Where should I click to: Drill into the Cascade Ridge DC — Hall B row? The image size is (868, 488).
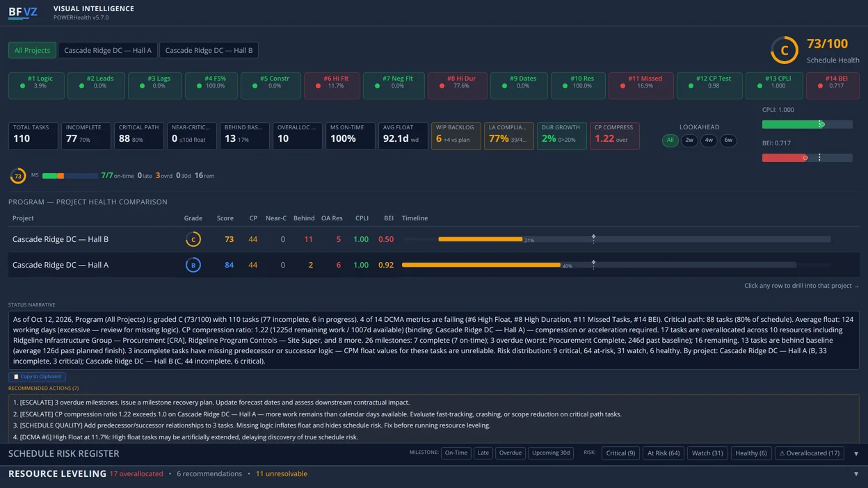pyautogui.click(x=433, y=239)
